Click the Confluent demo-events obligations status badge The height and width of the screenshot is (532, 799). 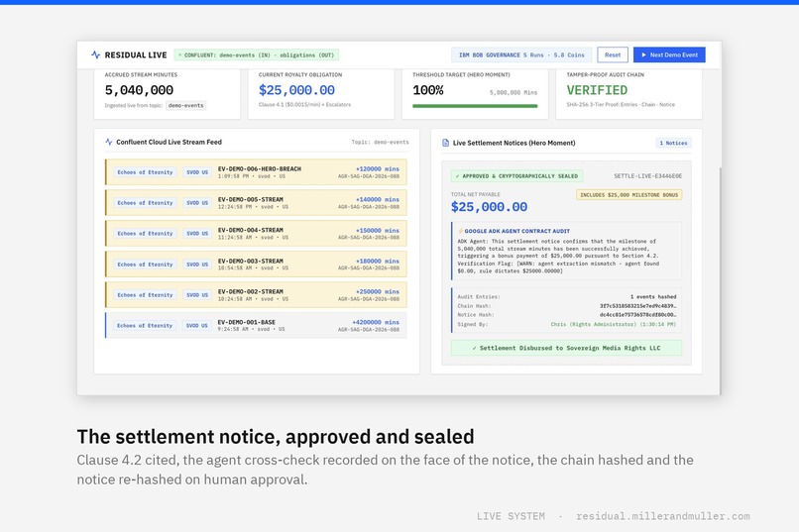coord(257,54)
